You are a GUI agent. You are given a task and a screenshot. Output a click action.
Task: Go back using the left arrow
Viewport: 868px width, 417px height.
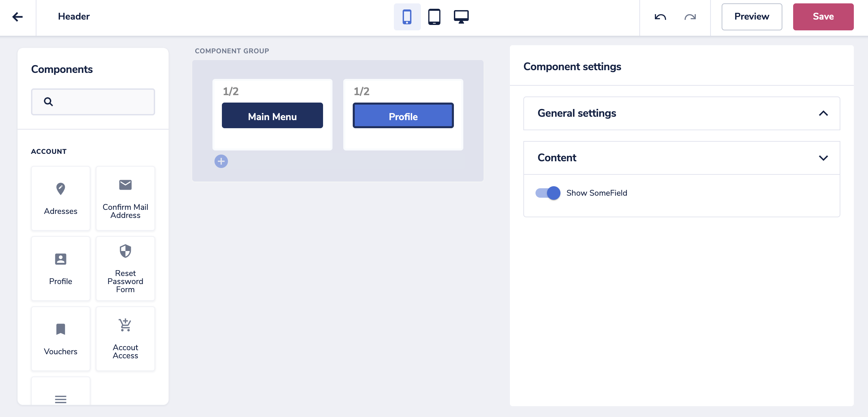(18, 17)
